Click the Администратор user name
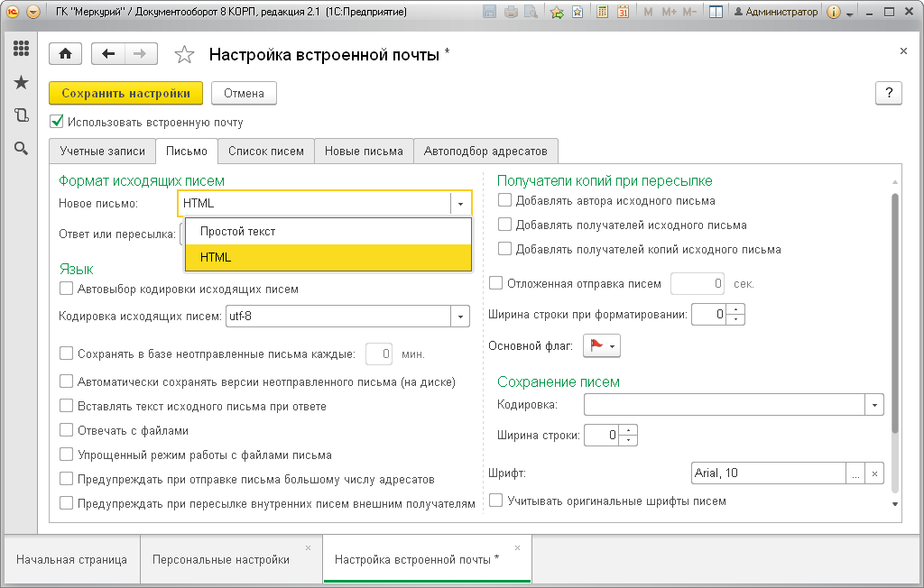The width and height of the screenshot is (924, 588). [775, 12]
